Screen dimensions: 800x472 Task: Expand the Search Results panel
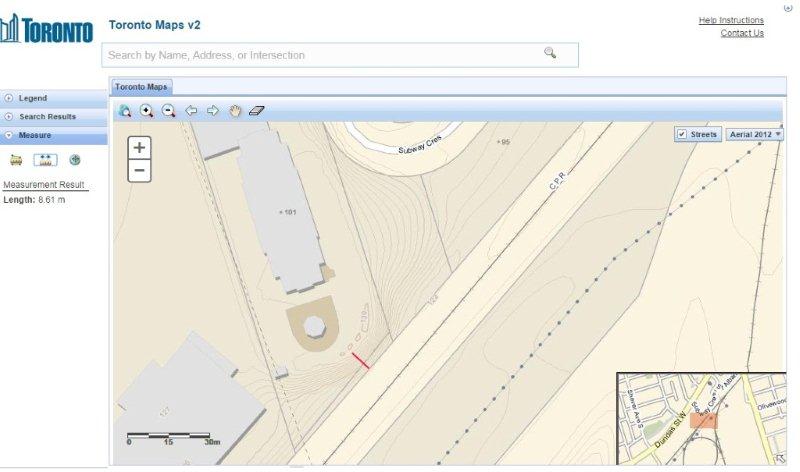pyautogui.click(x=46, y=117)
